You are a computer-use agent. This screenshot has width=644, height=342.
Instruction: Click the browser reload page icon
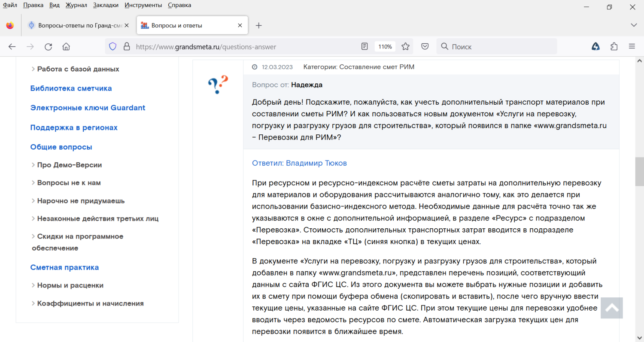coord(48,47)
